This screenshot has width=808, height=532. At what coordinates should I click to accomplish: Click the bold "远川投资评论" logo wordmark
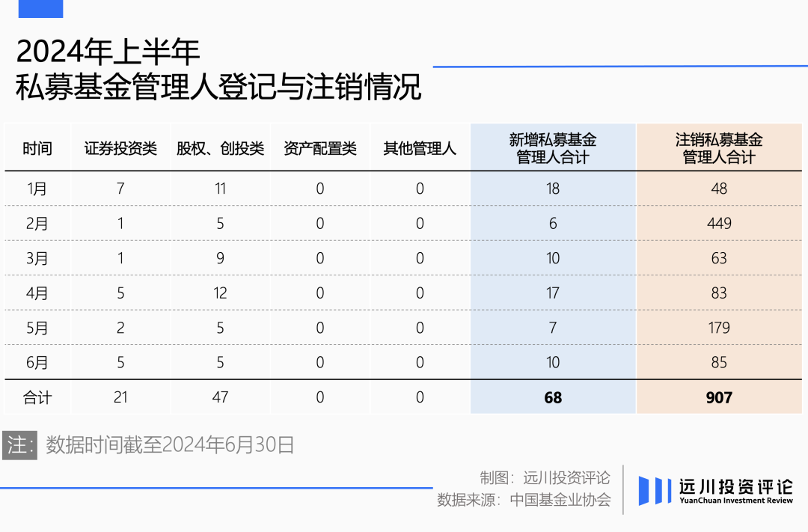[x=736, y=486]
